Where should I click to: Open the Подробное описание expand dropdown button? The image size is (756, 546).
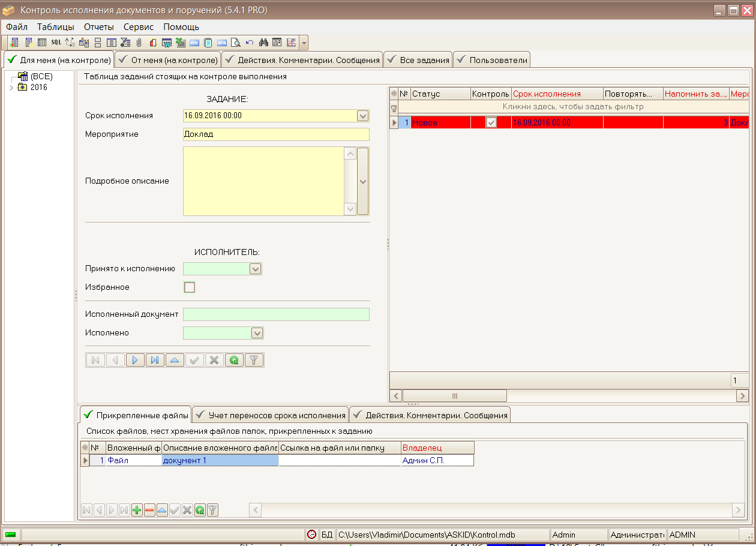[362, 181]
